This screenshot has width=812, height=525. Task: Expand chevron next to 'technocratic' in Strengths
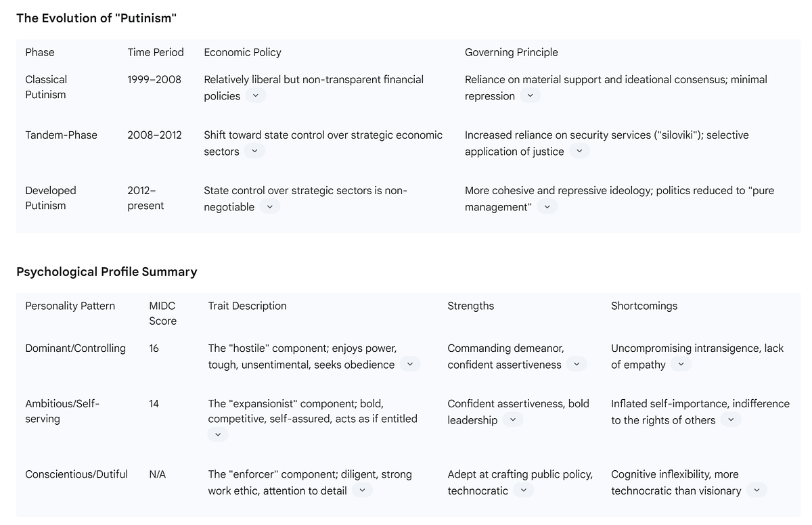coord(523,490)
